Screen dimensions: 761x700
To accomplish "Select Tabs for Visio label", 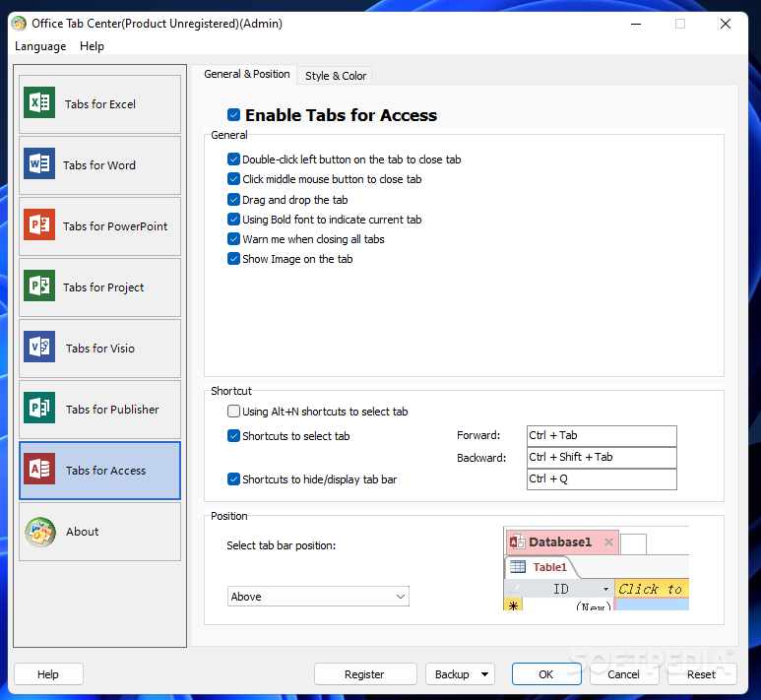I will tap(100, 349).
